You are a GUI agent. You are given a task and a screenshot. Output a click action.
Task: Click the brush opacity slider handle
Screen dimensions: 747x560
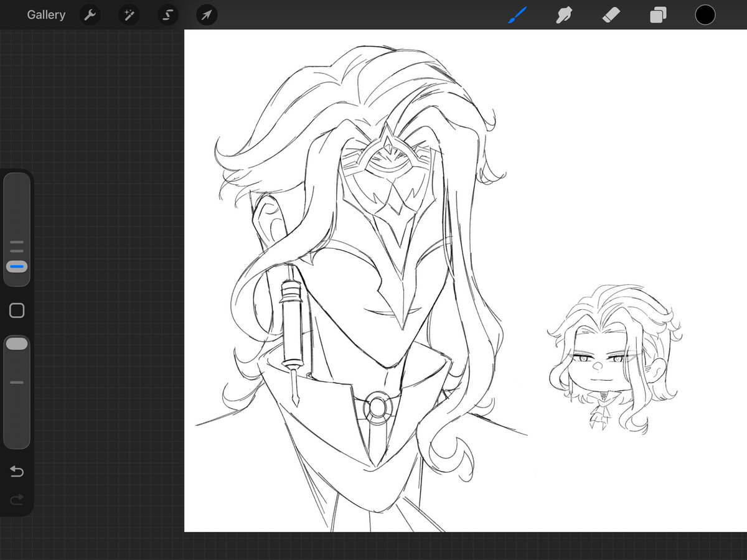coord(17,343)
